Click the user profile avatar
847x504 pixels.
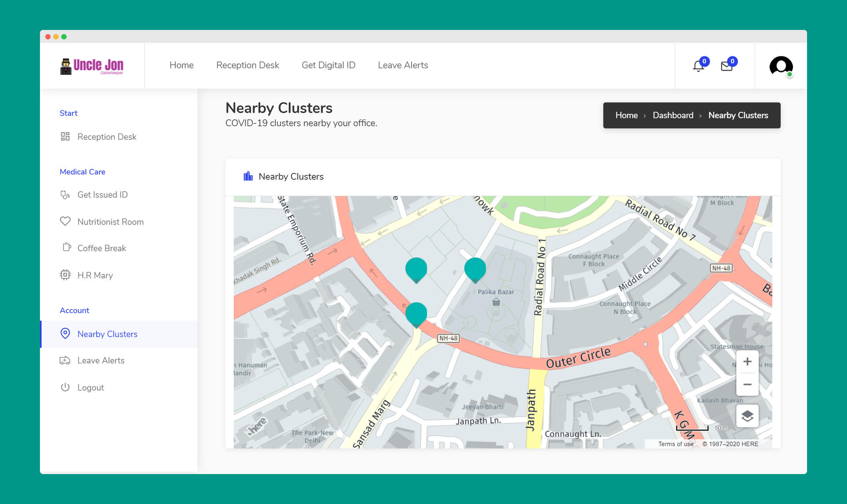[781, 66]
